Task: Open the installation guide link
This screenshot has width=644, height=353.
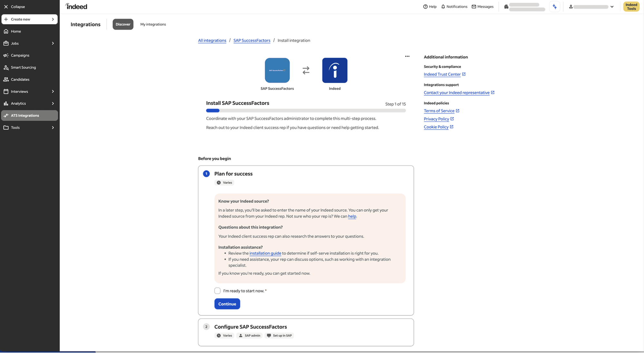Action: (x=265, y=253)
